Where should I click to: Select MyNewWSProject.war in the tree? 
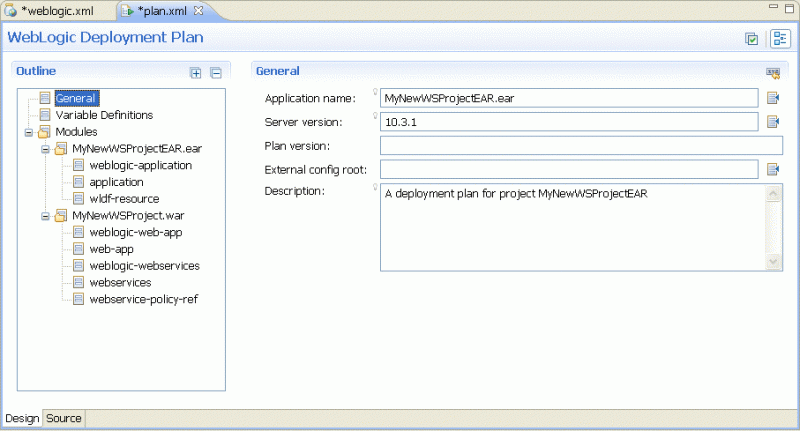(x=128, y=215)
